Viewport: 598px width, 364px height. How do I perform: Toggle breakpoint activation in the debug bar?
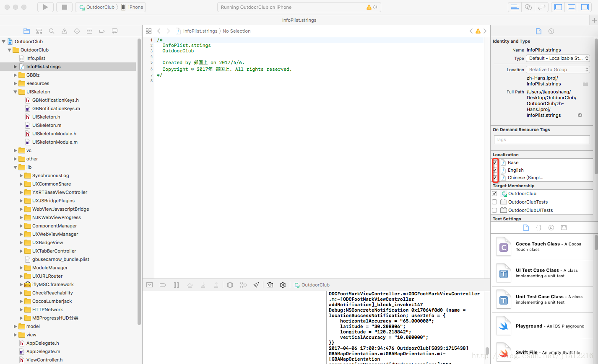click(163, 285)
